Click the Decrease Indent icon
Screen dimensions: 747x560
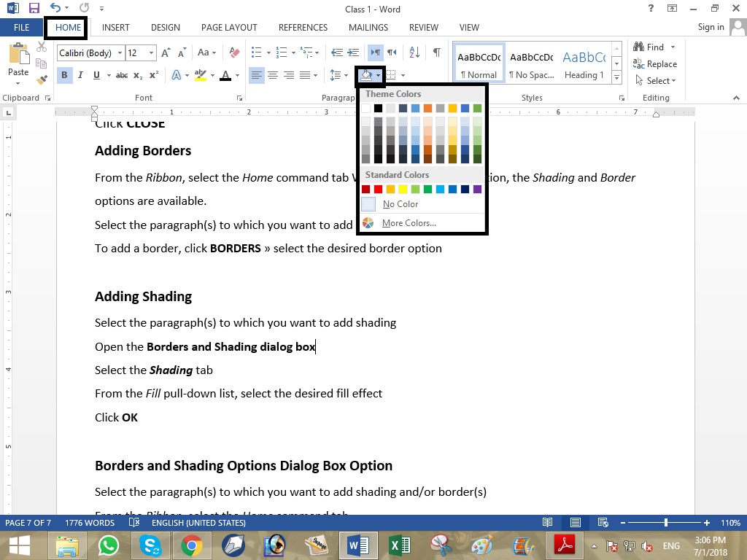[338, 52]
